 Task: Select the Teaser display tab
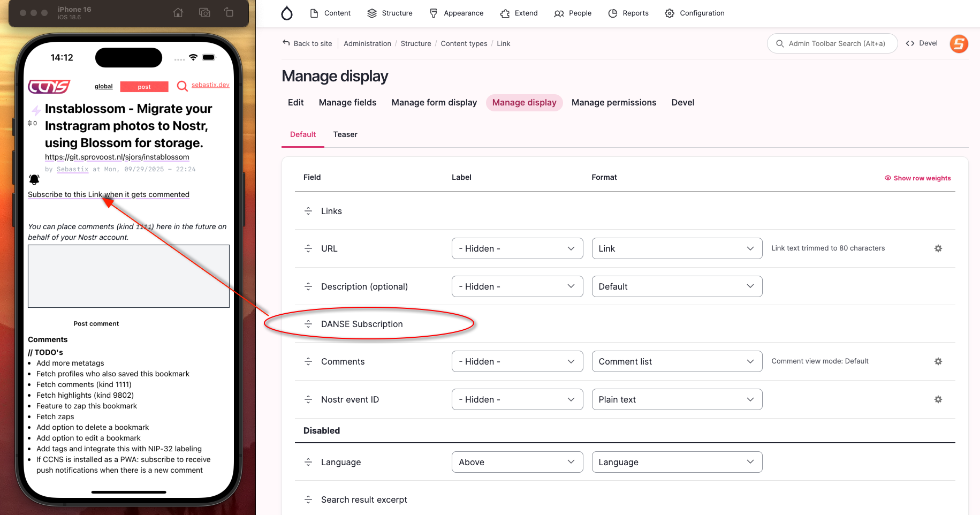point(345,134)
